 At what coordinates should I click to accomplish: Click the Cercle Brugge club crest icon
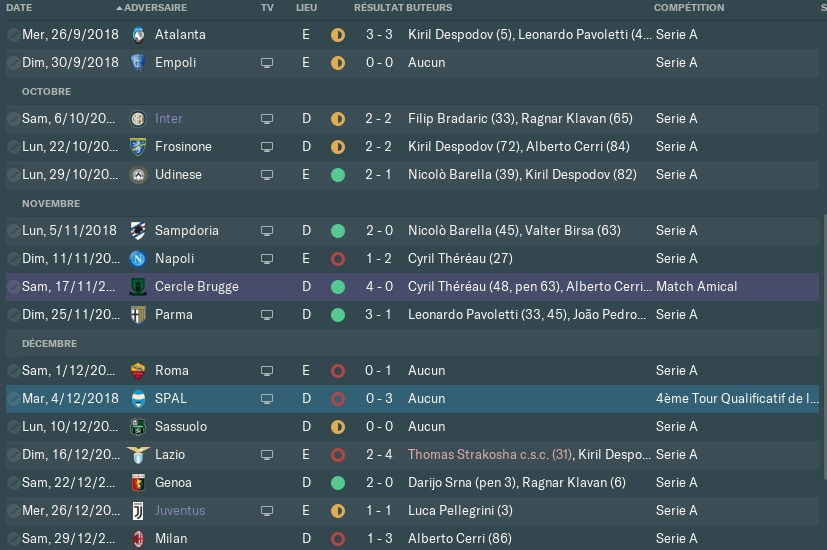(138, 287)
